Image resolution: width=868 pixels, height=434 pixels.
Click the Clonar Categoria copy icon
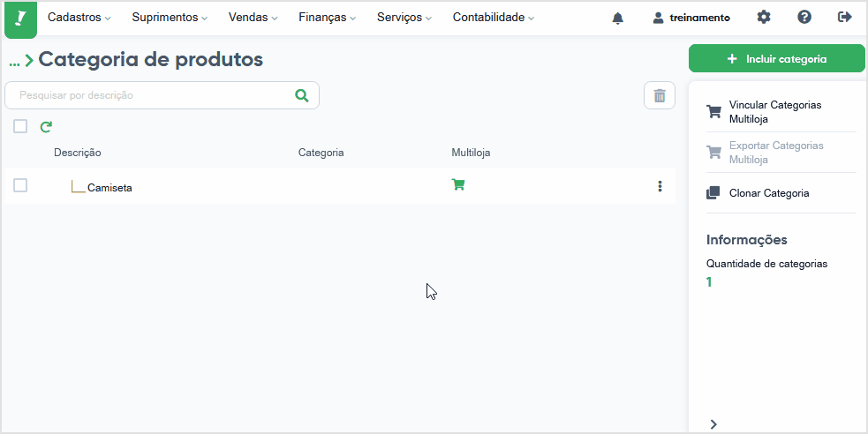[x=713, y=193]
